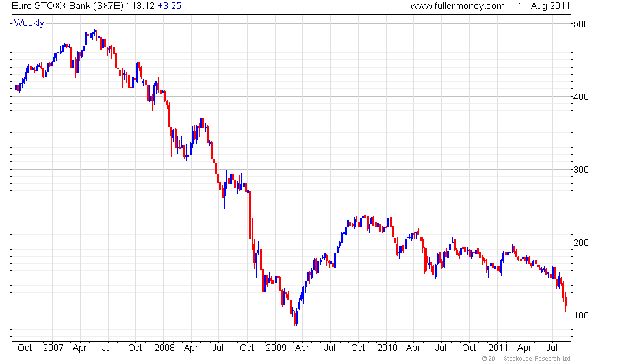Click the Weekly period label
This screenshot has width=624, height=364.
(x=29, y=23)
